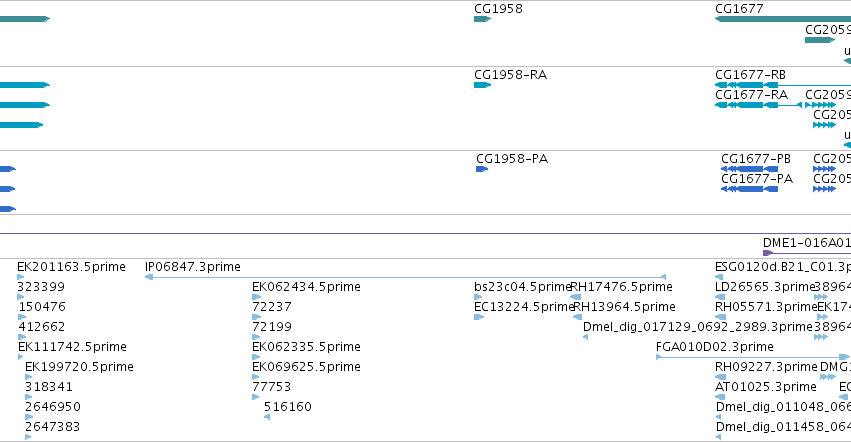The image size is (851, 442).
Task: Select the CG1958 gene arrow
Action: [482, 19]
